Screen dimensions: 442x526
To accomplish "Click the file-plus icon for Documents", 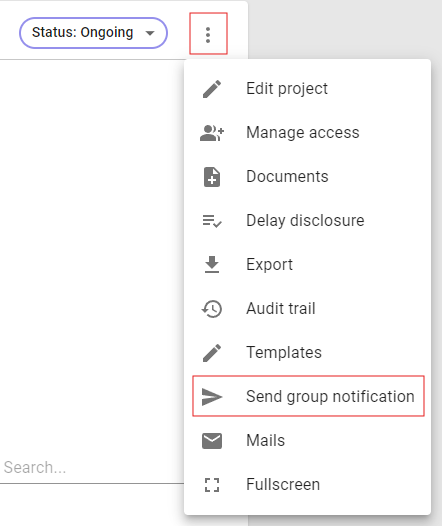I will click(212, 177).
